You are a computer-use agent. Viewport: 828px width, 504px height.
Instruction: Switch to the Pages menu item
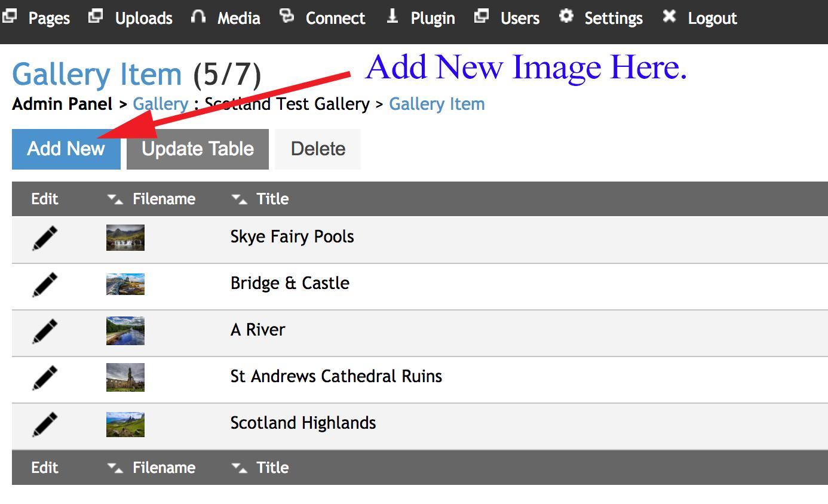49,18
